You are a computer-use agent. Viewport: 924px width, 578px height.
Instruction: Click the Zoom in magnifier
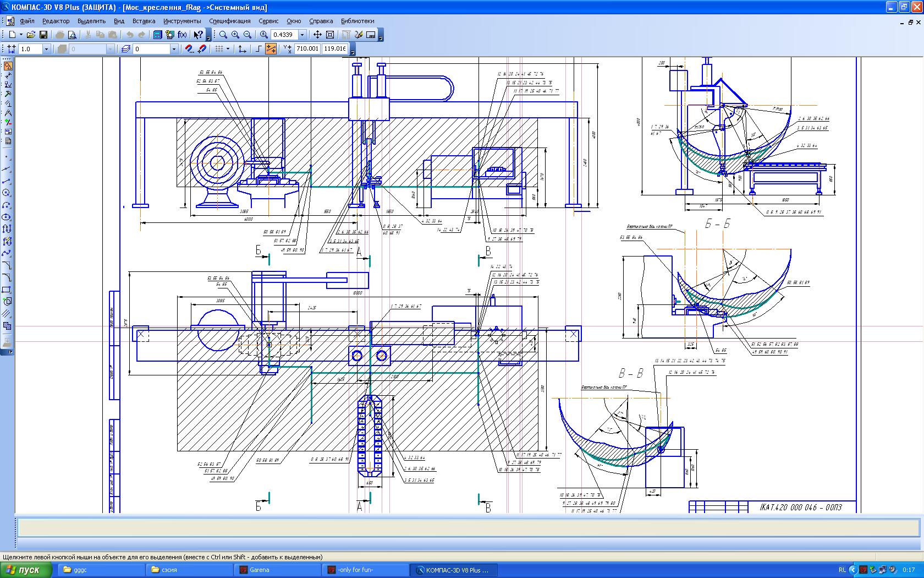pyautogui.click(x=235, y=35)
